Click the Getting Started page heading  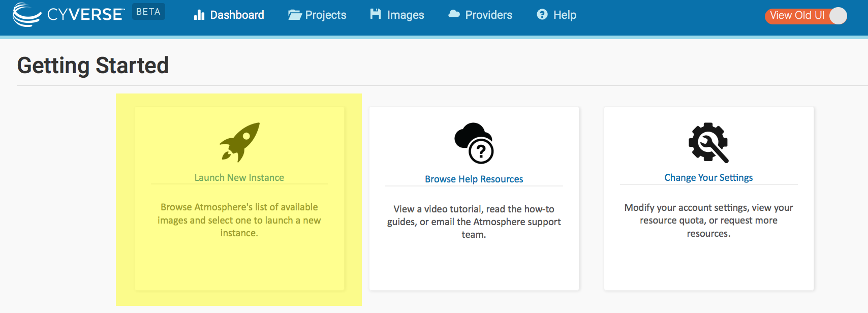pyautogui.click(x=93, y=66)
